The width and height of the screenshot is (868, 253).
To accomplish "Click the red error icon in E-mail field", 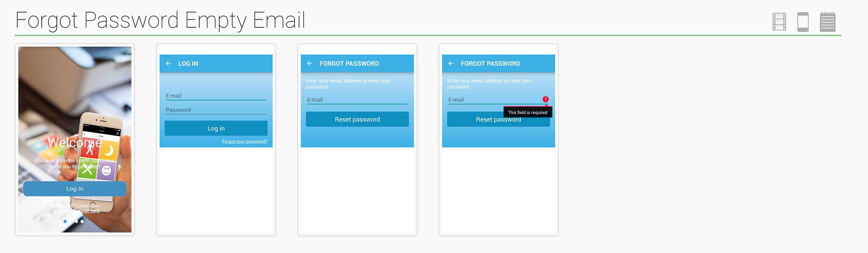I will [546, 99].
